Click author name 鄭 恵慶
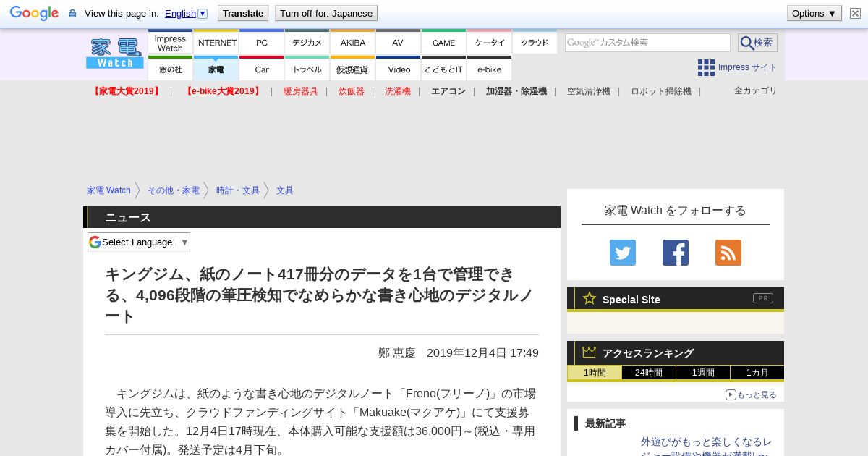 397,353
